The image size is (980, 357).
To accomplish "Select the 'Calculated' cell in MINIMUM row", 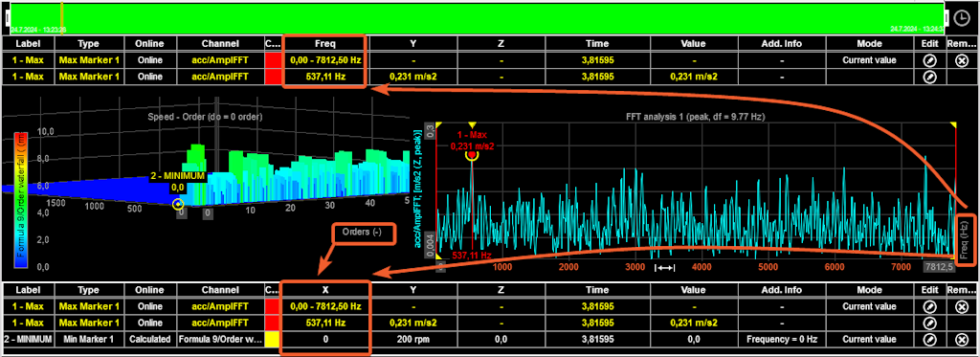I will [x=149, y=339].
